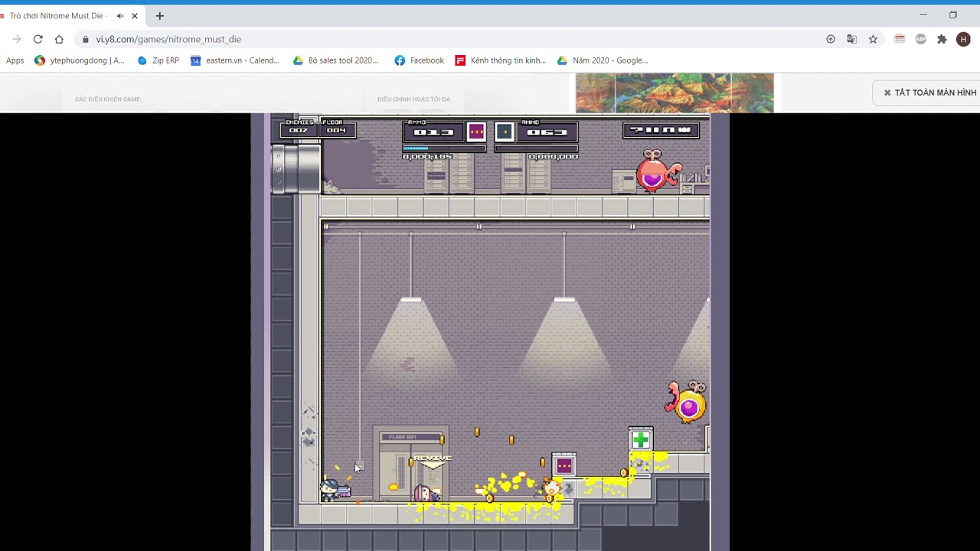
Task: Open the Apps bookmark shortcut
Action: click(x=15, y=60)
